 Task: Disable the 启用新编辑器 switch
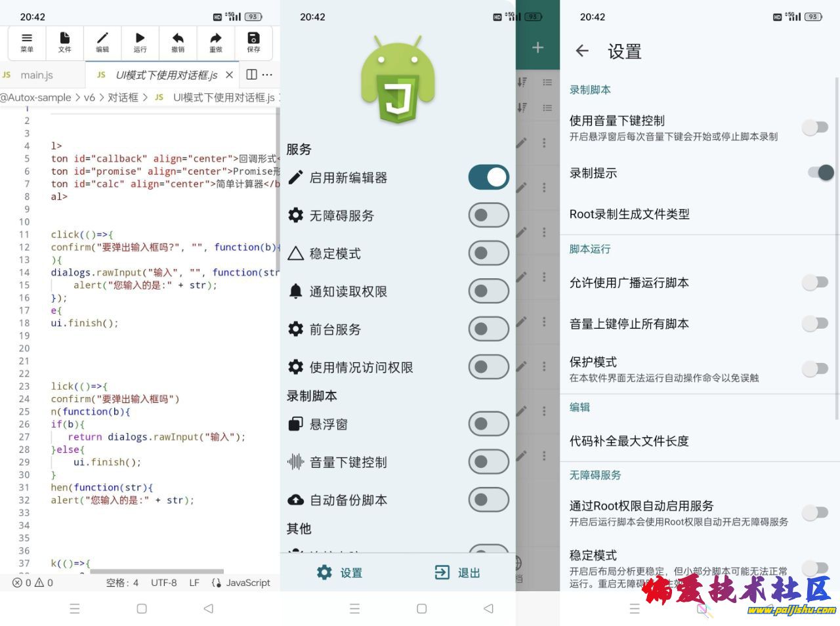(x=488, y=178)
